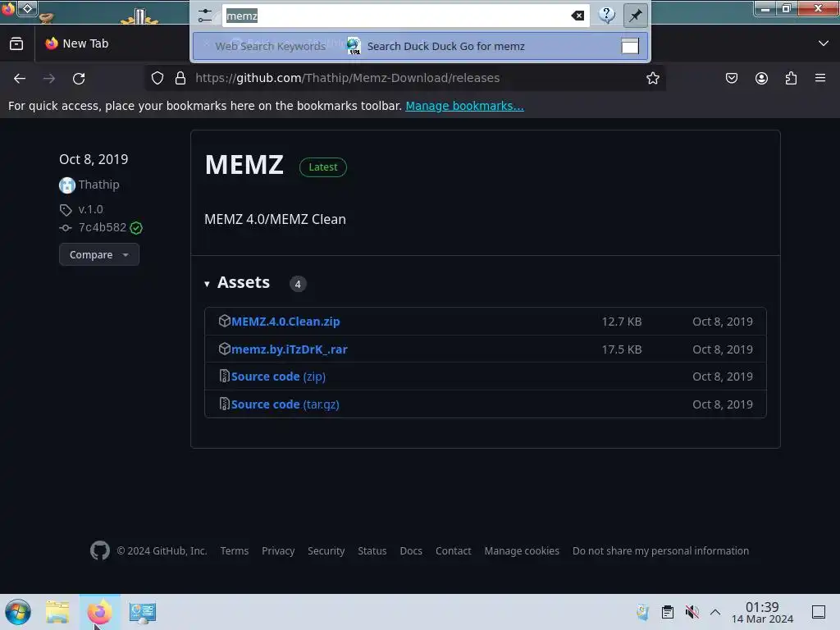
Task: Open KRunner settings sliders icon
Action: tap(204, 16)
